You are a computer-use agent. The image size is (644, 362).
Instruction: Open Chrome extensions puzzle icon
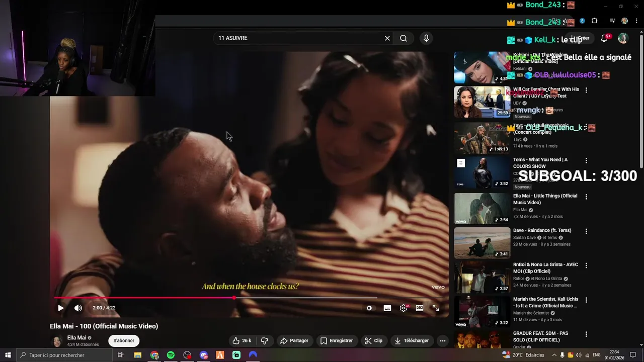point(595,21)
